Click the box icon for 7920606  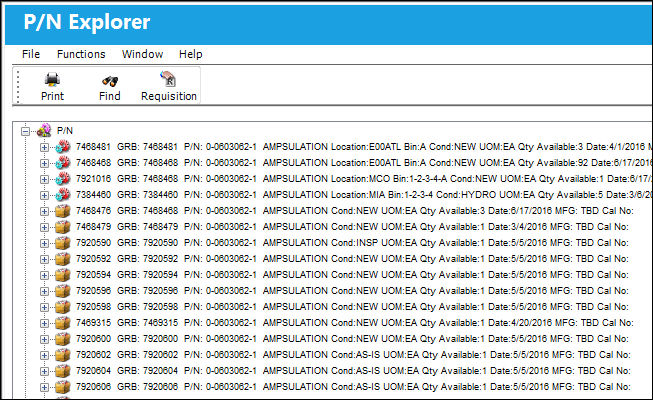pyautogui.click(x=63, y=387)
